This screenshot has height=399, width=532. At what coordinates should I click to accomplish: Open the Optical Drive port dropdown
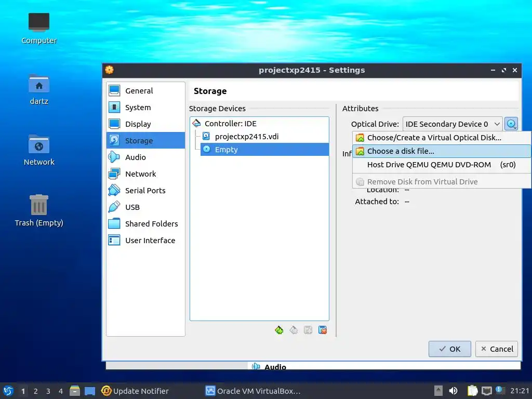[453, 124]
